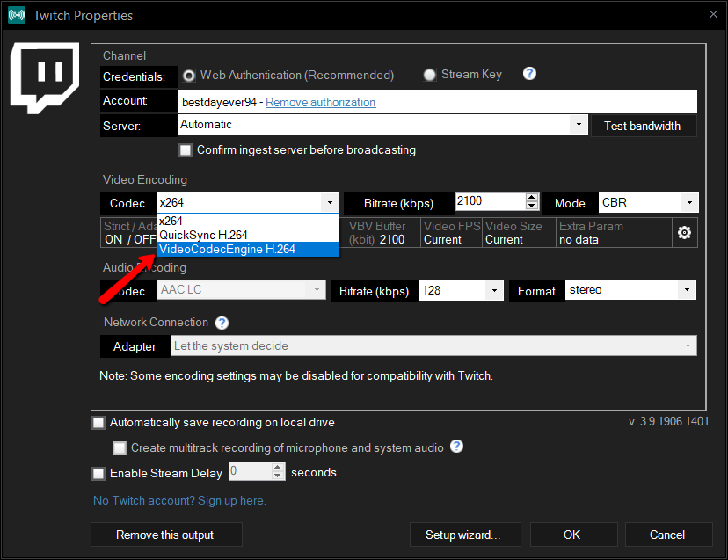Enable Confirm ingest server before broadcasting
This screenshot has width=728, height=560.
186,150
